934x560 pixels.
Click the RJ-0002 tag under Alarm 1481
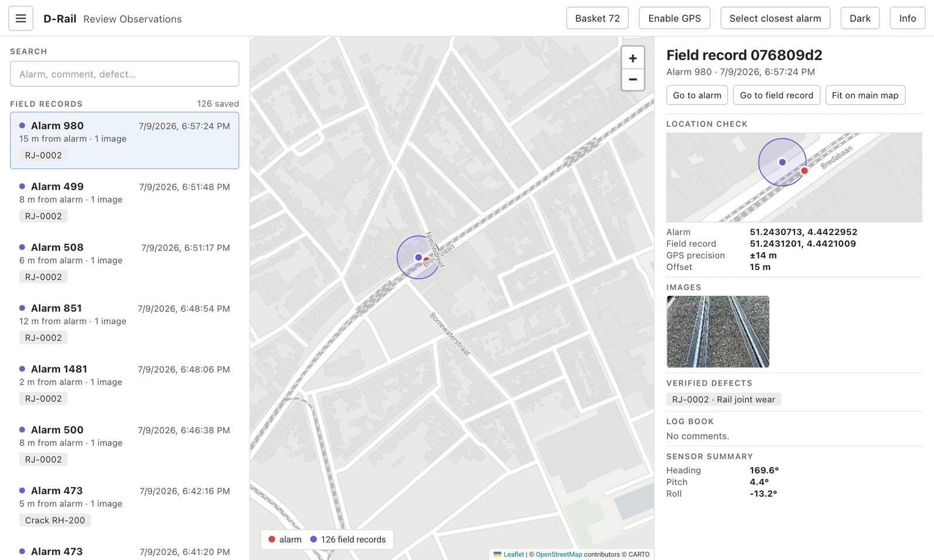[x=43, y=399]
